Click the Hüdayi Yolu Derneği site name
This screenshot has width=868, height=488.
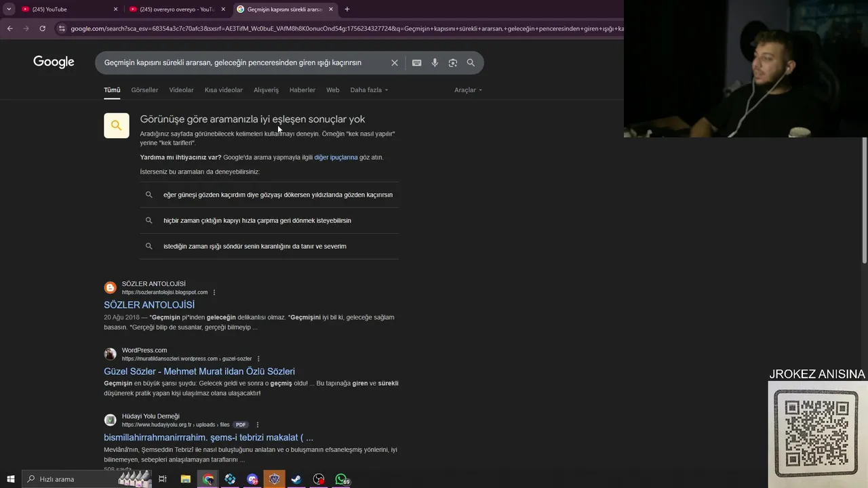(151, 417)
